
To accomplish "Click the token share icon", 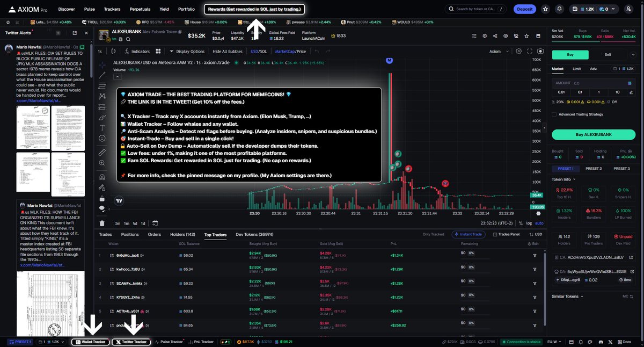I will 494,35.
